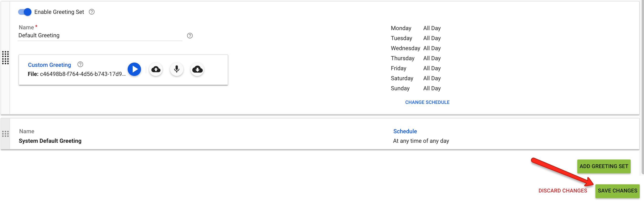644x202 pixels.
Task: Save changes to greetings
Action: (x=617, y=191)
